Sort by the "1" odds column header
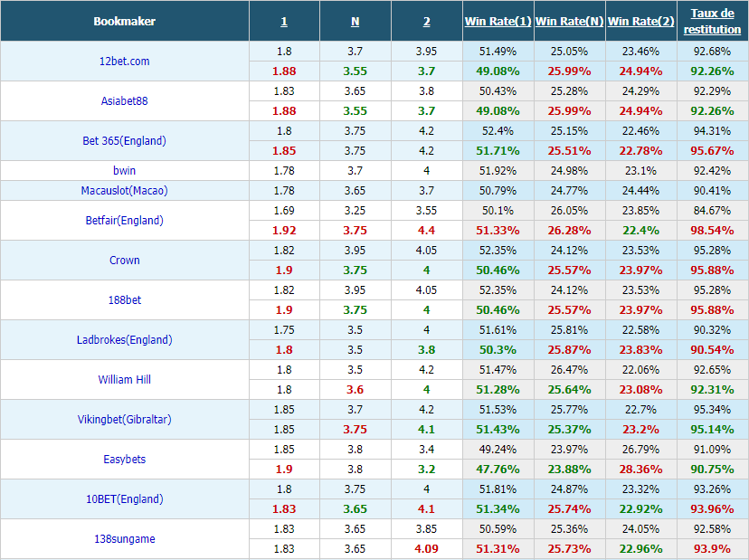The width and height of the screenshot is (749, 560). click(284, 22)
